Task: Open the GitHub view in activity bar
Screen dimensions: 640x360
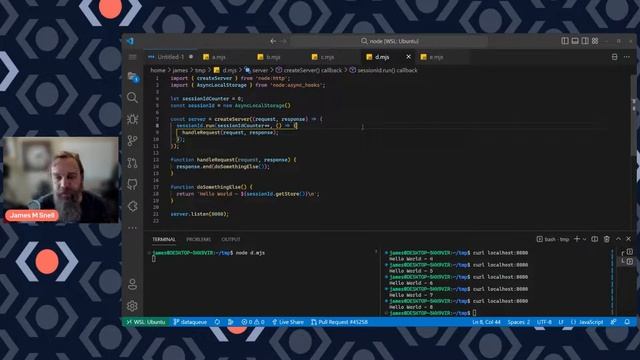Action: [132, 184]
